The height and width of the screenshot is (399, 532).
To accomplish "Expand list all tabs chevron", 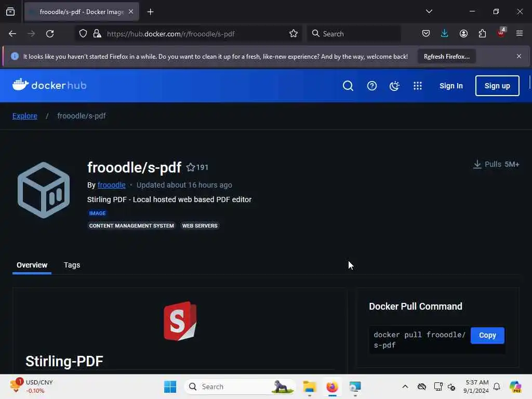I will point(429,11).
